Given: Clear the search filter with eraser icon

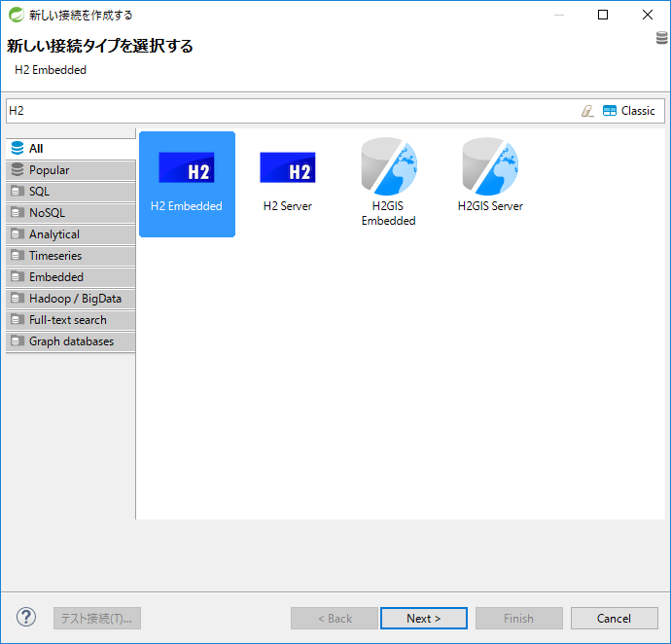Looking at the screenshot, I should (x=587, y=111).
